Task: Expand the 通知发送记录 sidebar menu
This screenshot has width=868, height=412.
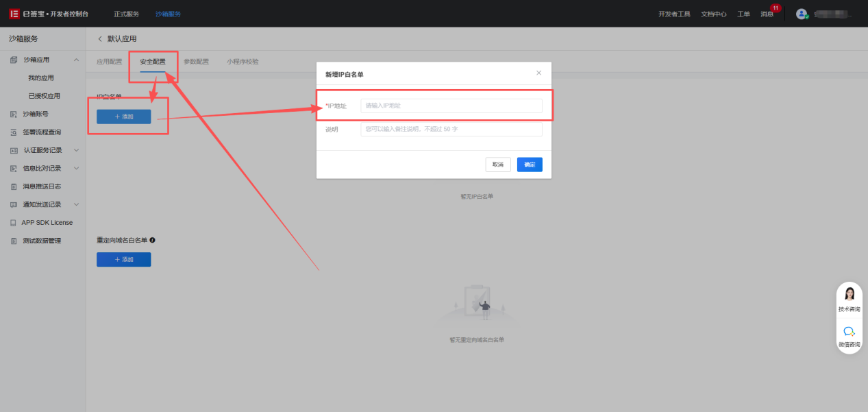Action: (x=76, y=204)
